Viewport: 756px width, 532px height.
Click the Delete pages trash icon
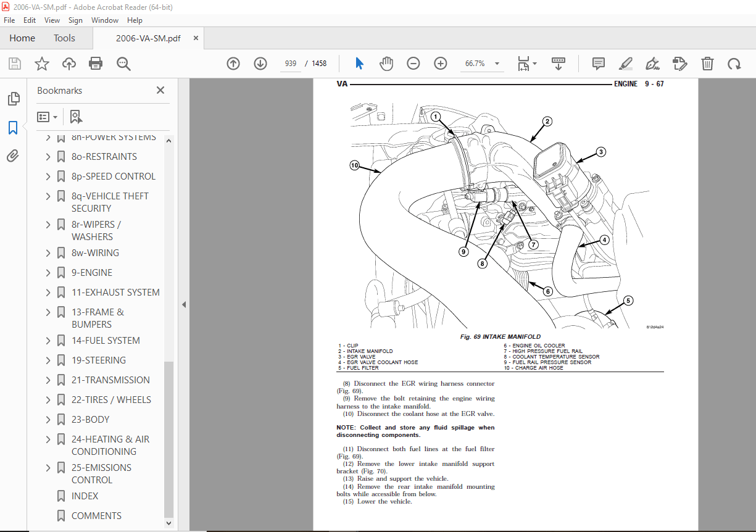(x=707, y=63)
